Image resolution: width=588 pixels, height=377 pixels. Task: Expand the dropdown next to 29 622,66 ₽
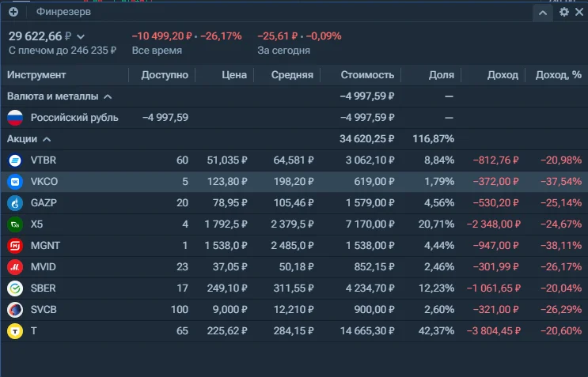click(81, 36)
